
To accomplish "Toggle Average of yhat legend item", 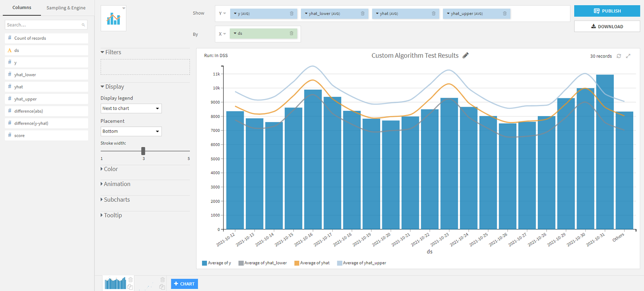I will 312,263.
